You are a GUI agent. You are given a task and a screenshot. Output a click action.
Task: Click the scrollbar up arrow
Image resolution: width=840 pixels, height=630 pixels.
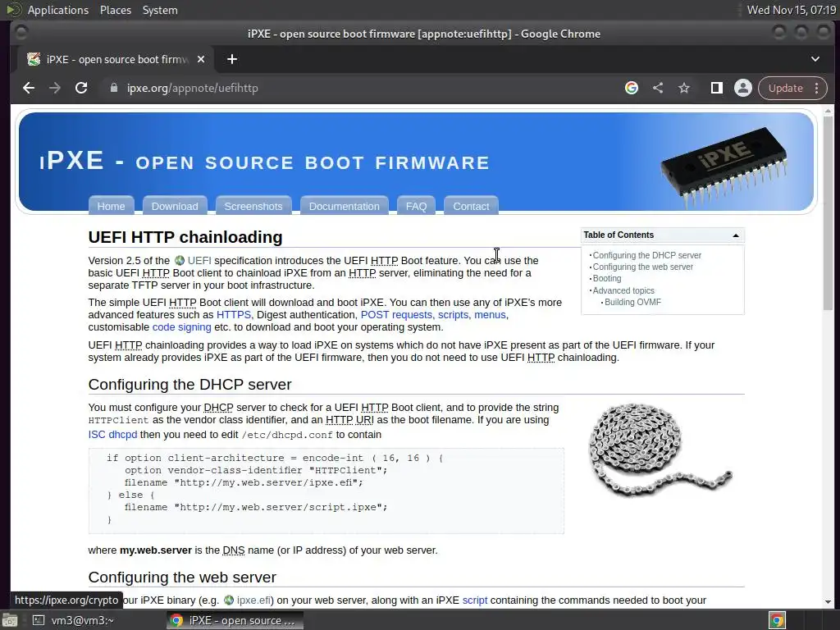(x=829, y=111)
